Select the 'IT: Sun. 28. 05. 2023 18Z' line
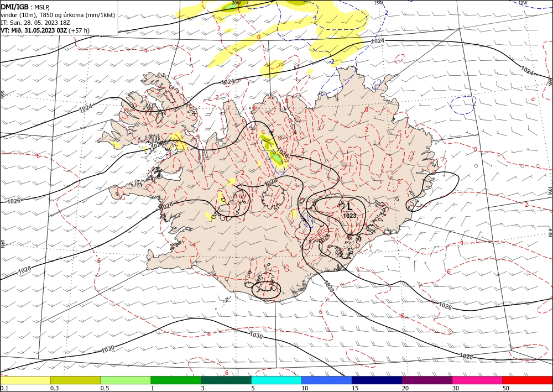Image resolution: width=553 pixels, height=392 pixels. tap(35, 23)
